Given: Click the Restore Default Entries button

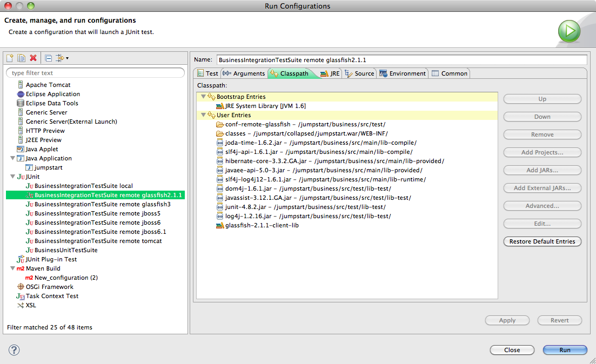Looking at the screenshot, I should pos(542,241).
